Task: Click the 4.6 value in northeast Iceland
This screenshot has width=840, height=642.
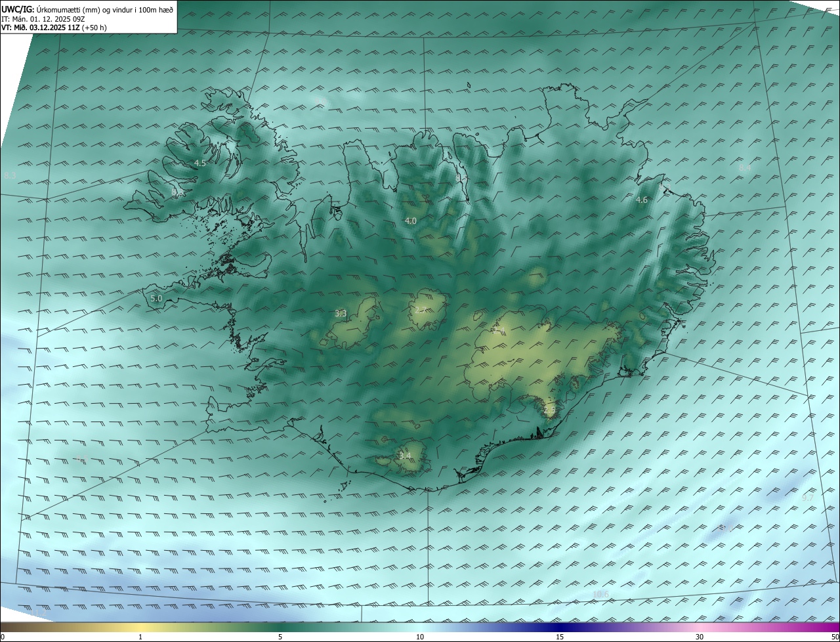Action: [x=642, y=200]
